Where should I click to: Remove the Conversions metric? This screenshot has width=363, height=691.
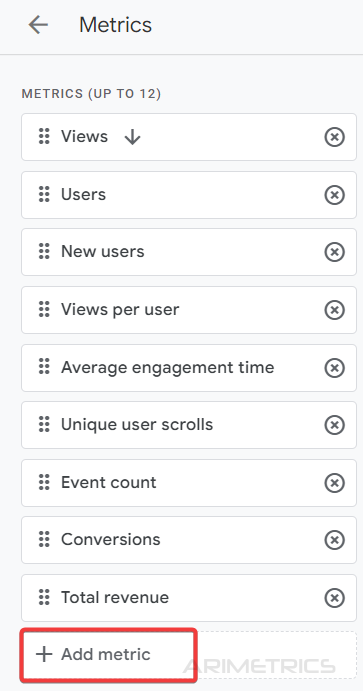click(334, 540)
